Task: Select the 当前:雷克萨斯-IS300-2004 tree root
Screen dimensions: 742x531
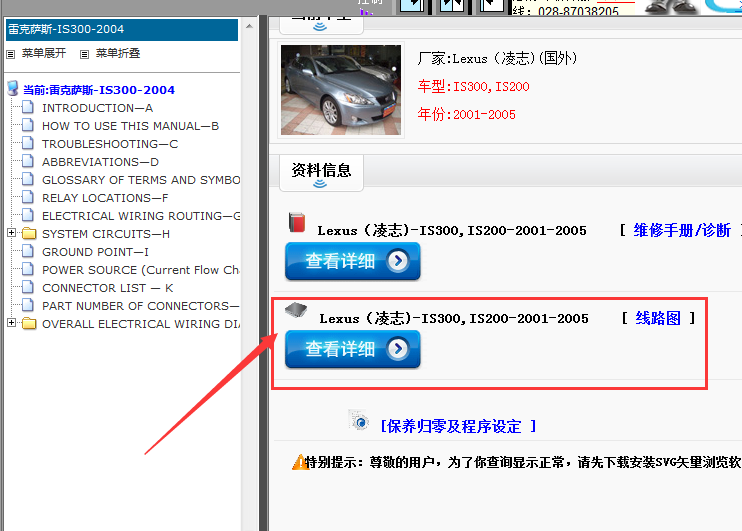Action: coord(99,90)
